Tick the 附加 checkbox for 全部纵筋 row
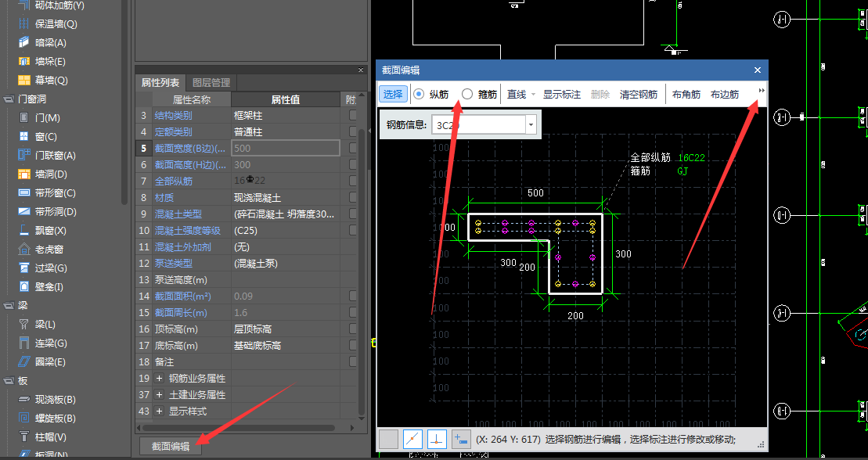The image size is (868, 460). 353,181
